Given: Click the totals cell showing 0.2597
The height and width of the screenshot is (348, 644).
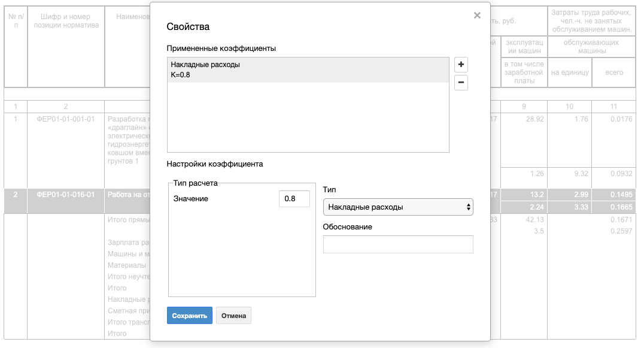Looking at the screenshot, I should (613, 231).
